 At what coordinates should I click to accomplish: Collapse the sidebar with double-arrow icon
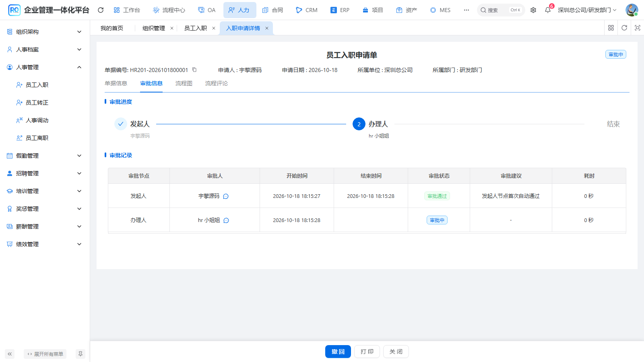[10, 354]
